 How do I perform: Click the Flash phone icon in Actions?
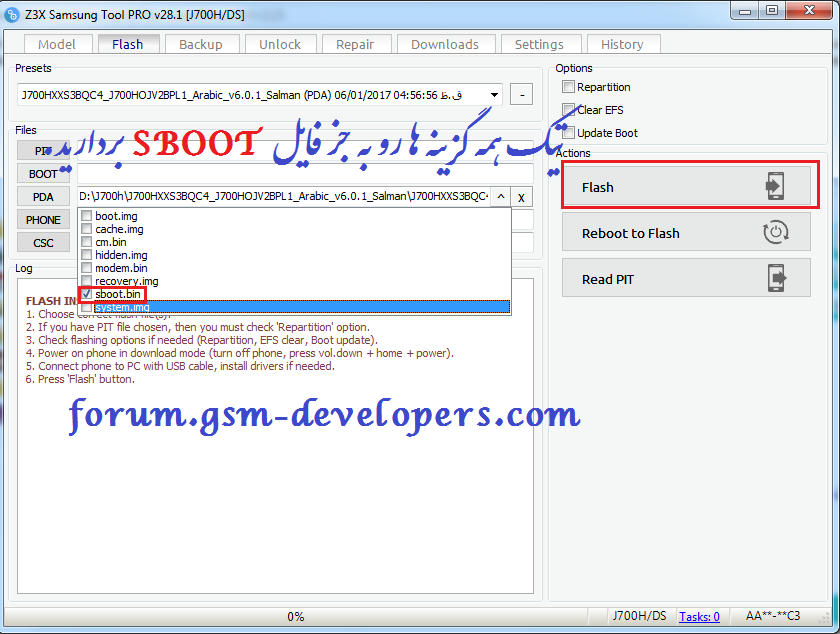[x=775, y=186]
